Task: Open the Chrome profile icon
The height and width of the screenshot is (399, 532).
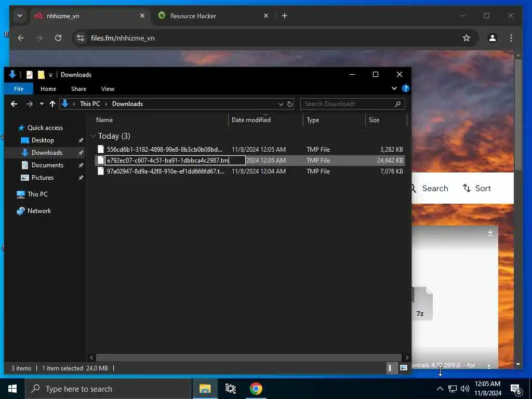Action: tap(493, 38)
